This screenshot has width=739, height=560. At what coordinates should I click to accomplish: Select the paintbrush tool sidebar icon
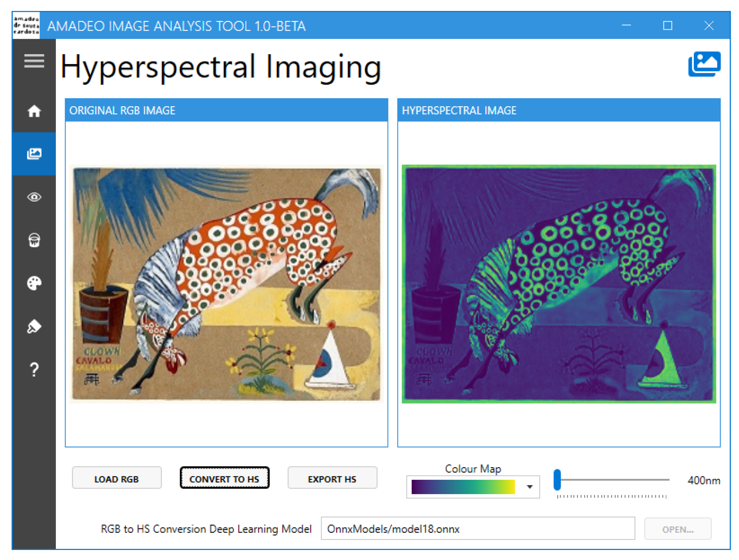(x=34, y=326)
